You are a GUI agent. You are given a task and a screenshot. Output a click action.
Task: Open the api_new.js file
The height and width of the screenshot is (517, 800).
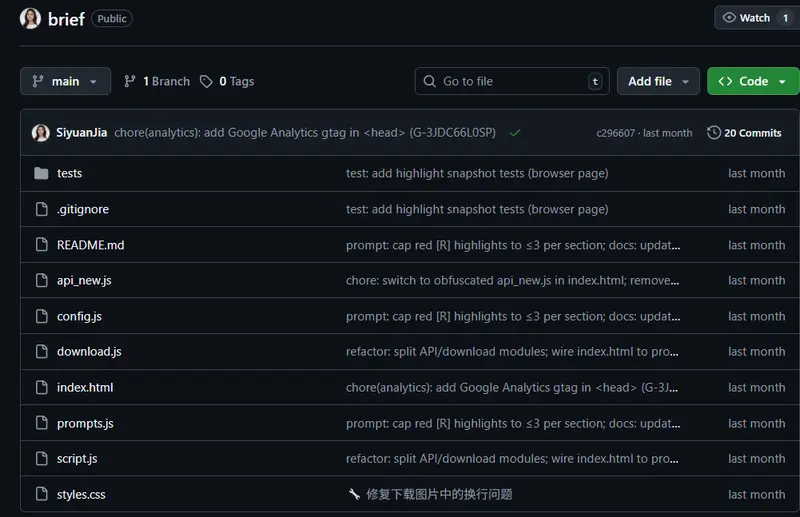(84, 280)
